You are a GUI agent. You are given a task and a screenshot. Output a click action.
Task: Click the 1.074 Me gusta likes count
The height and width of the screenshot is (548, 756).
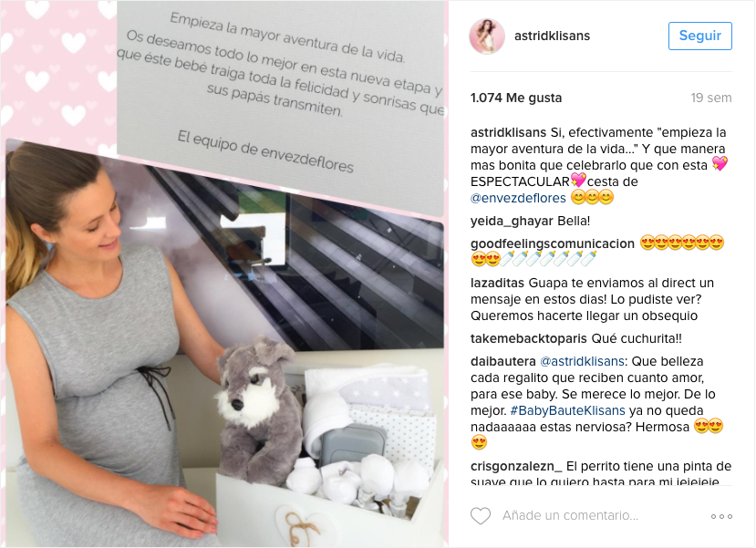click(516, 98)
